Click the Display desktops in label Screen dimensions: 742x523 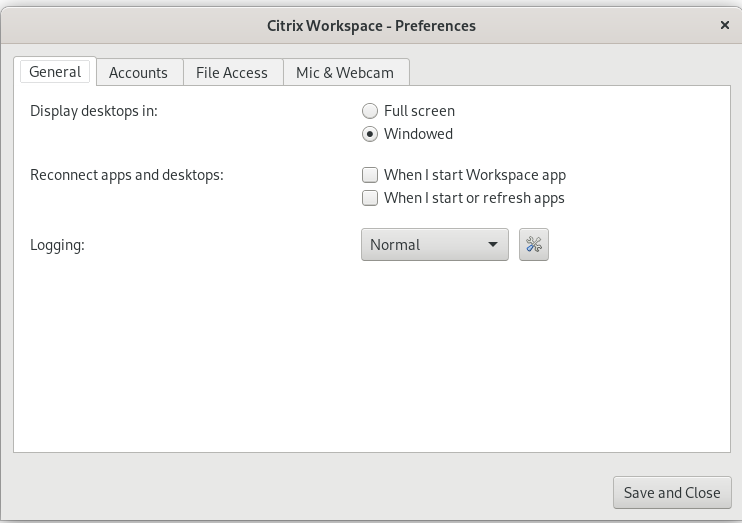(94, 111)
